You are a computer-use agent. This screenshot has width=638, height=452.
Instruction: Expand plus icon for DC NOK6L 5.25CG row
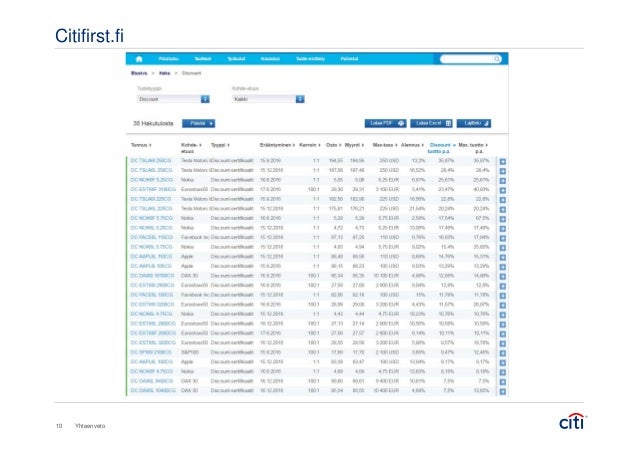pyautogui.click(x=503, y=229)
